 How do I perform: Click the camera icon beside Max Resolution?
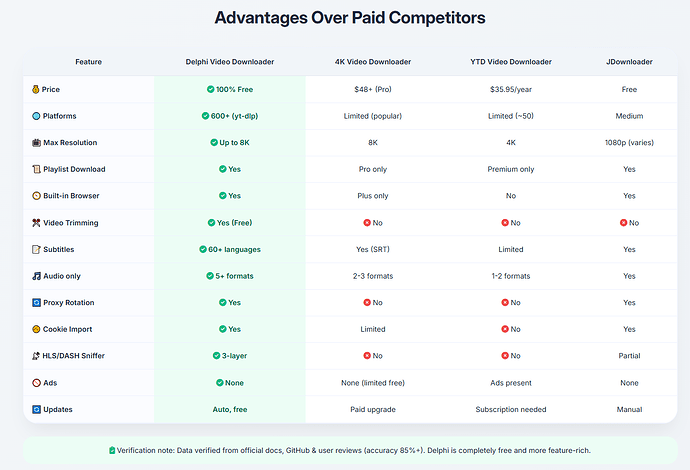coord(36,143)
